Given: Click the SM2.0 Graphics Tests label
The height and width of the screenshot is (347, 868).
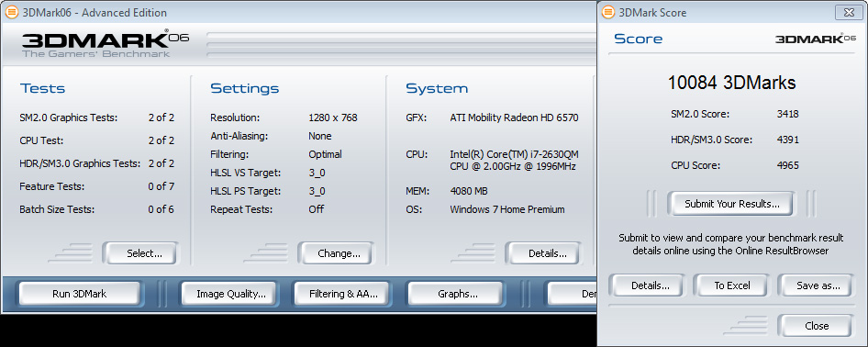Looking at the screenshot, I should 68,118.
